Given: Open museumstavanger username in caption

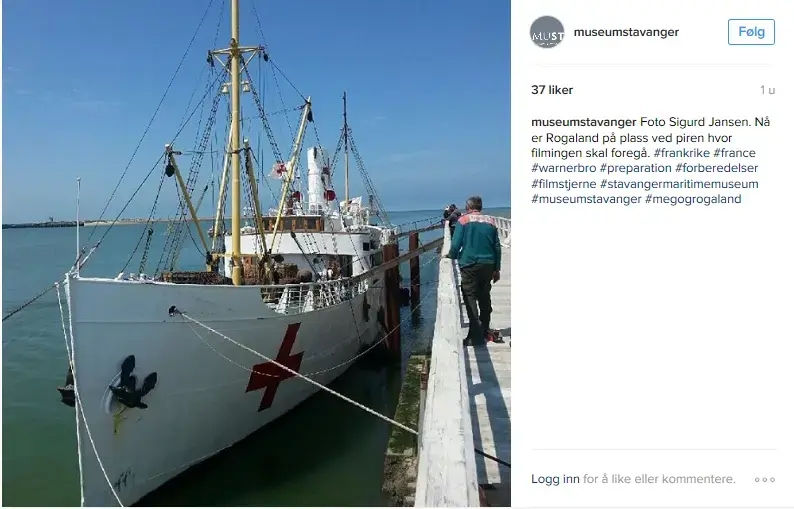Looking at the screenshot, I should [583, 122].
